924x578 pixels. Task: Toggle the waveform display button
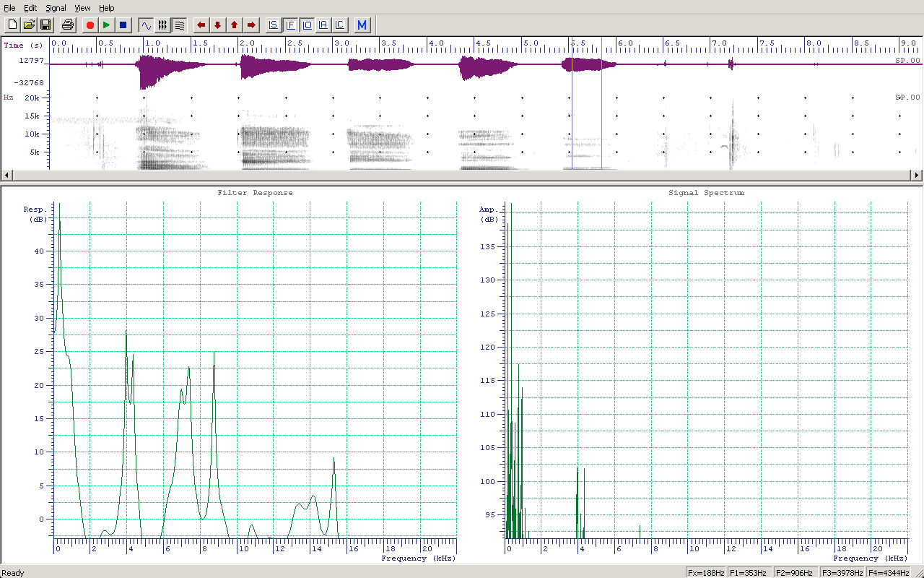pyautogui.click(x=147, y=25)
